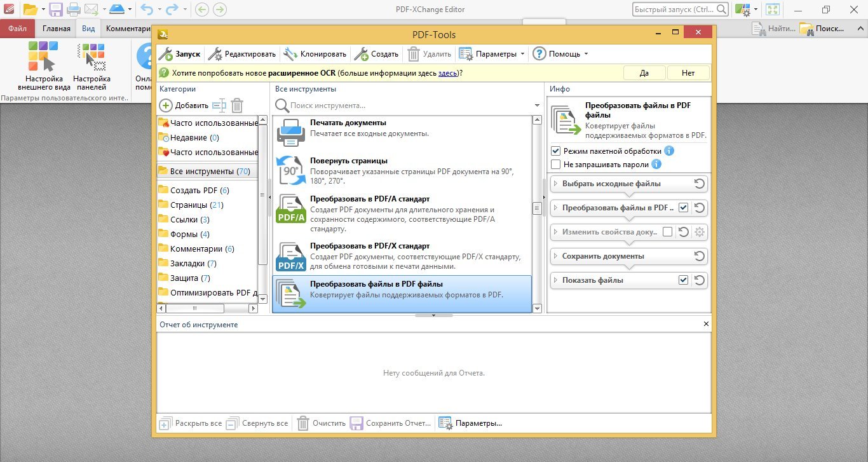Reset the Сохранить документы step

point(699,256)
